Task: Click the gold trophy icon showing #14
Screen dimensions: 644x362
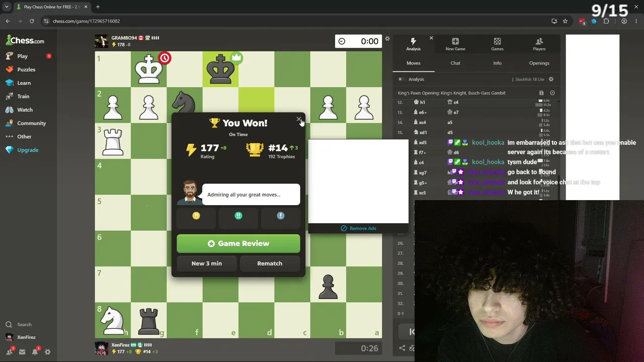Action: 255,149
